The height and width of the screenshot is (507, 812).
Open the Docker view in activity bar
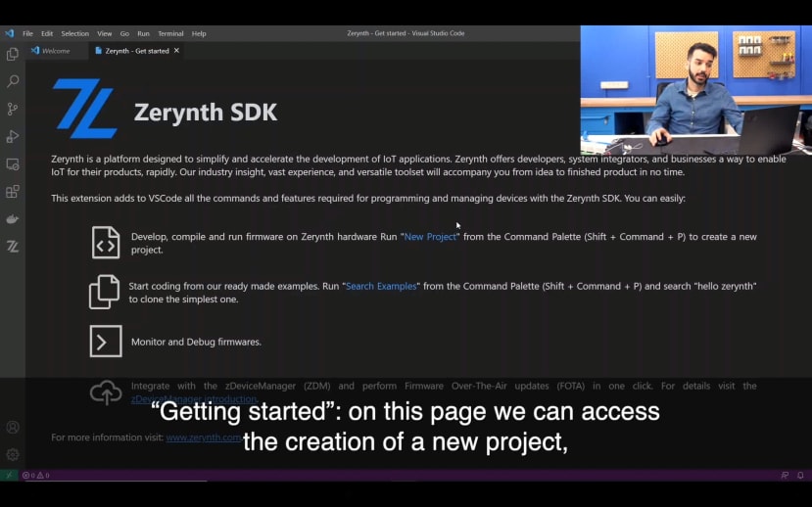(x=13, y=219)
